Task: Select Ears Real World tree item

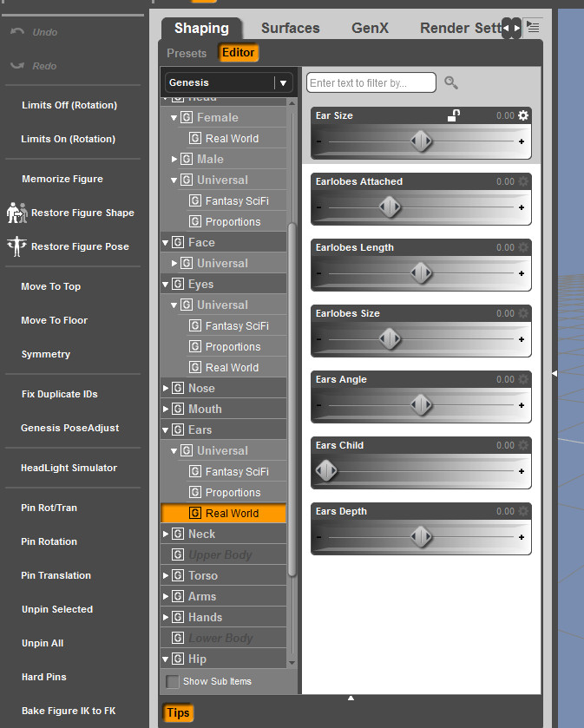Action: point(224,513)
